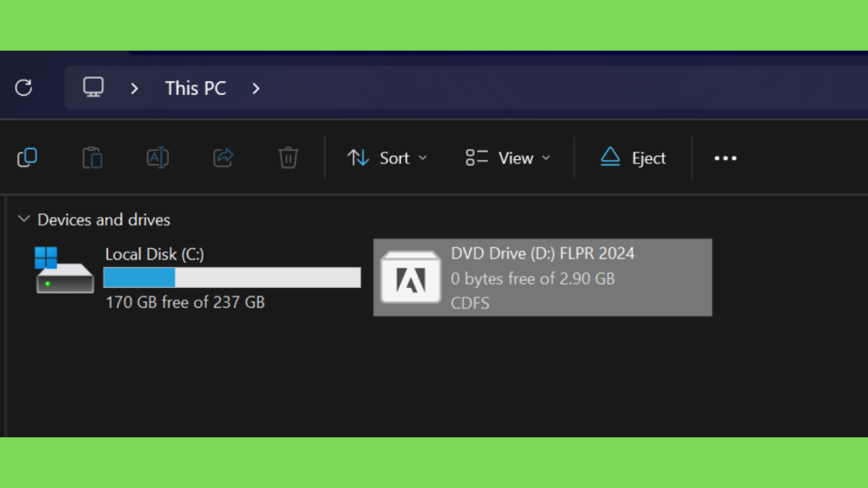Viewport: 868px width, 488px height.
Task: Click the Rename toolbar icon
Action: [158, 158]
